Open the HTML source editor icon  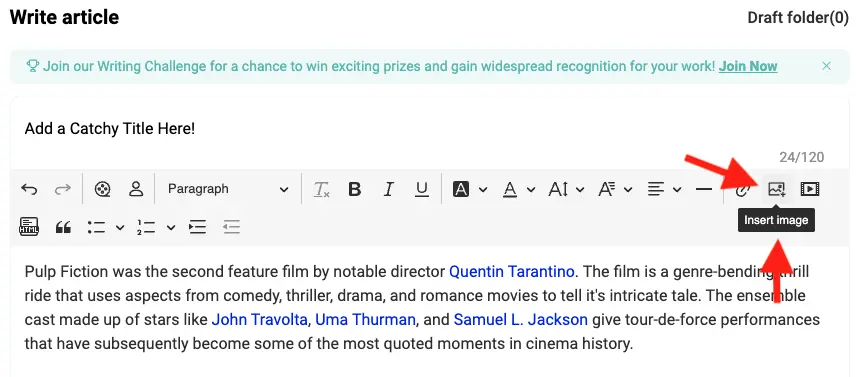coord(29,226)
